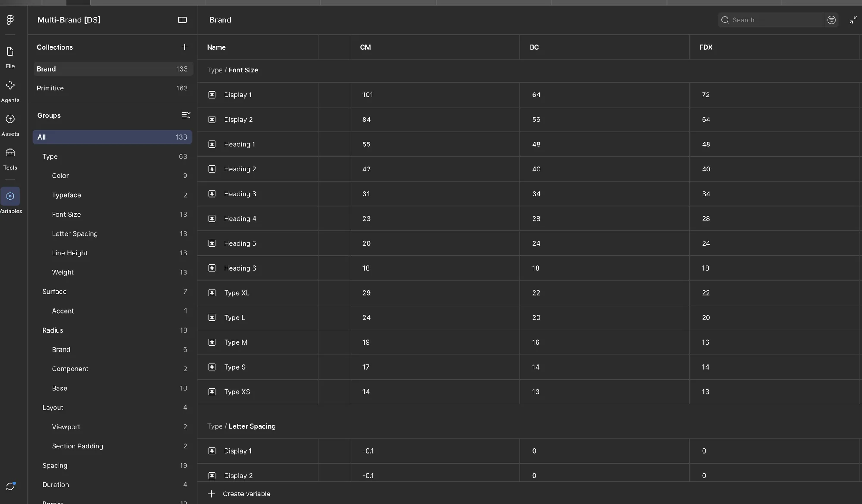Image resolution: width=862 pixels, height=504 pixels.
Task: Select the Spacing group
Action: [x=112, y=466]
